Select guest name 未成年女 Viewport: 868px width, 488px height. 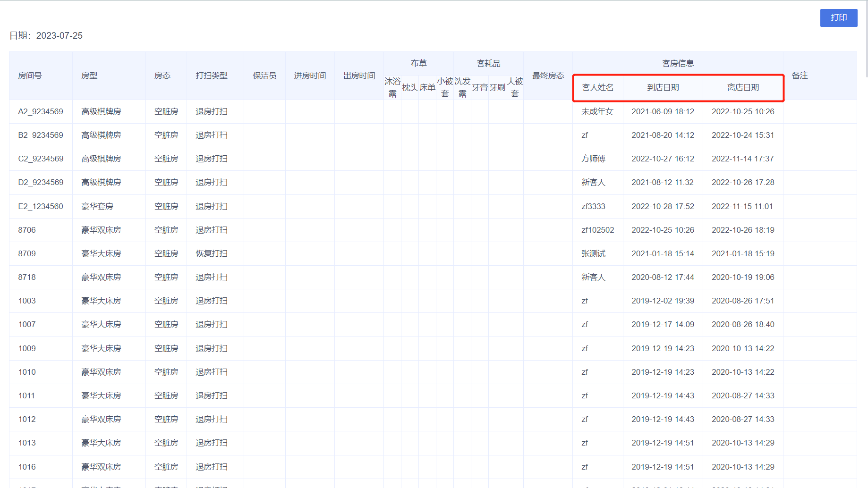pos(597,111)
